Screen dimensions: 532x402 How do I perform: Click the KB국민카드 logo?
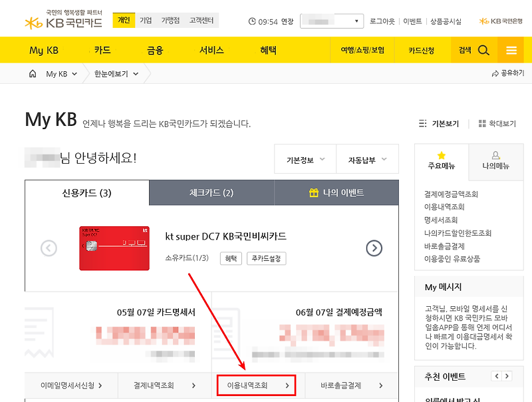tap(64, 20)
